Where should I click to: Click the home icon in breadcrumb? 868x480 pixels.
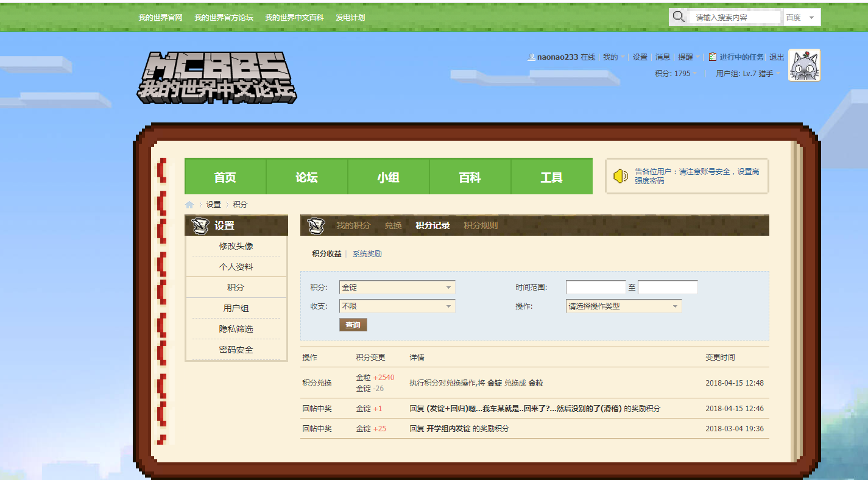click(x=189, y=205)
